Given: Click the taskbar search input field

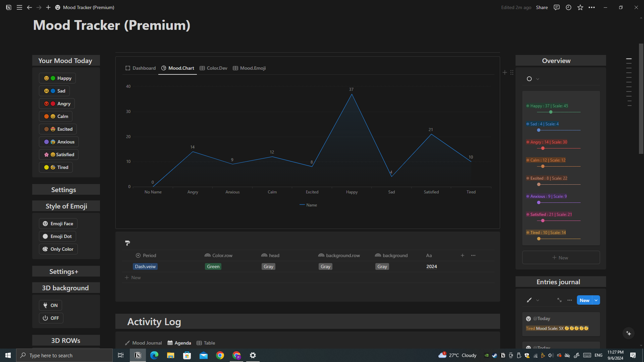Looking at the screenshot, I should click(64, 355).
